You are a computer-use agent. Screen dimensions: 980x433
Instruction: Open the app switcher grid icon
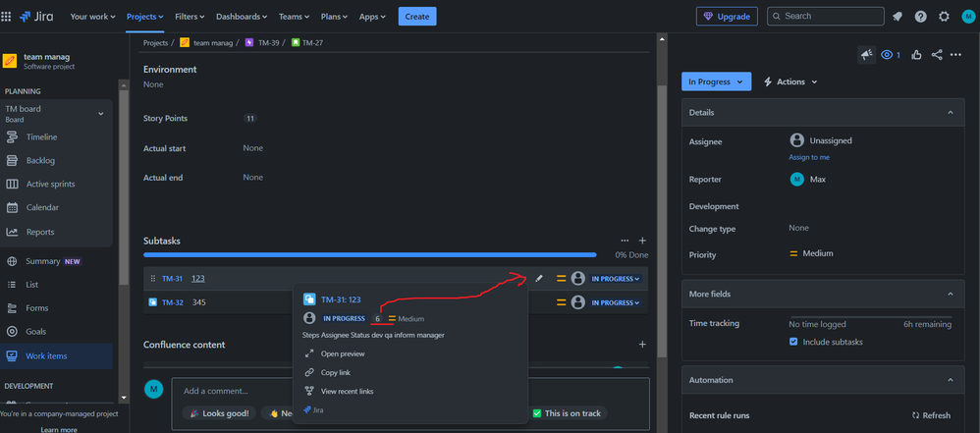click(6, 17)
